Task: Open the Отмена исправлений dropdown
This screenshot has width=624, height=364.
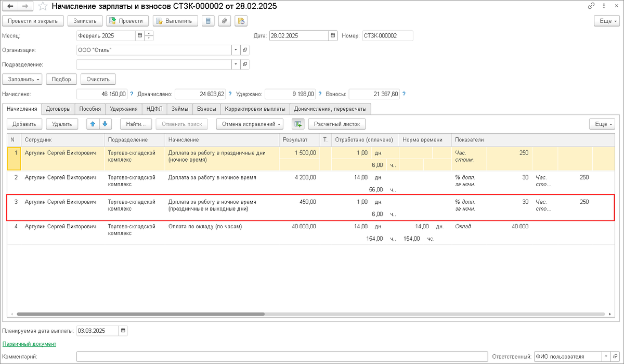Action: 250,124
